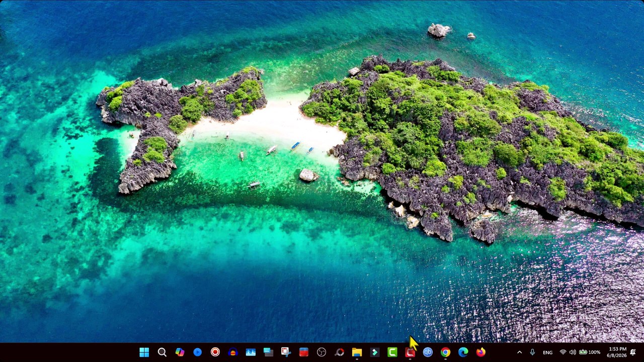Open the red circle screen recorder icon
The image size is (644, 362).
[x=215, y=352]
